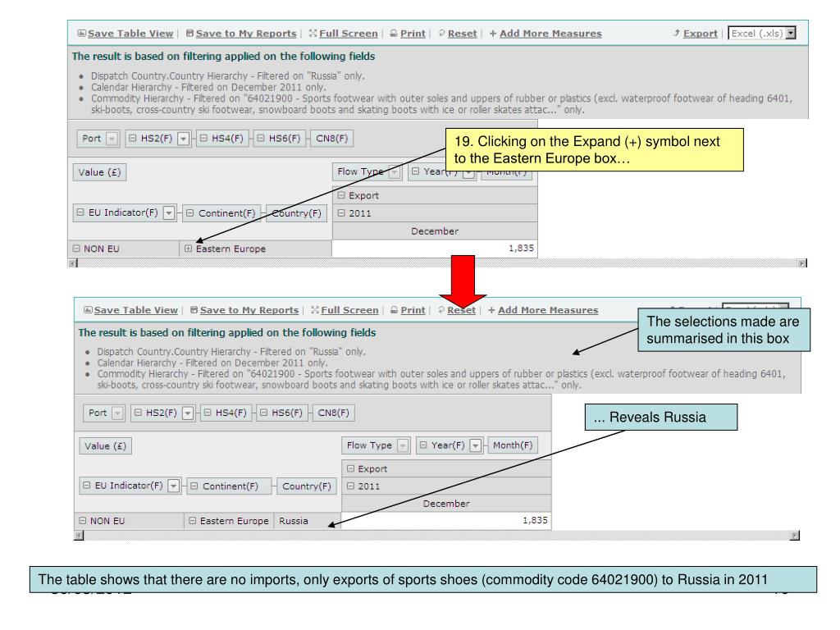
Task: Collapse Eastern Europe minus icon, lower table
Action: (192, 521)
